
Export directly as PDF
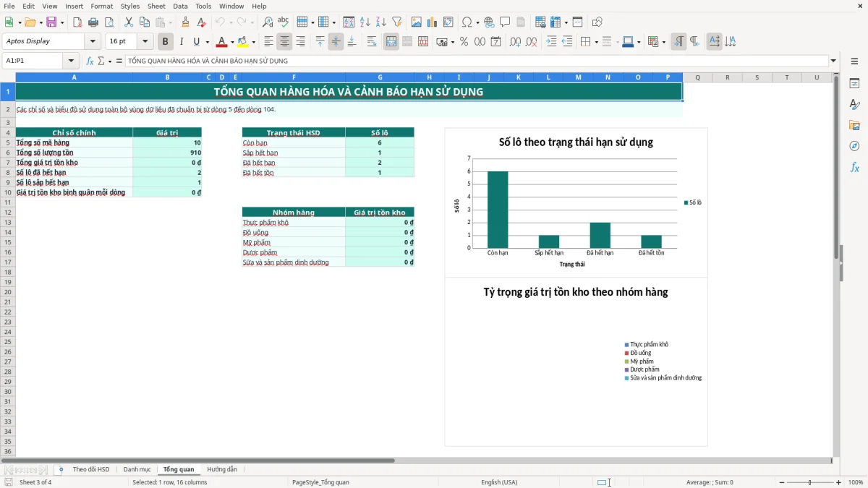[77, 22]
